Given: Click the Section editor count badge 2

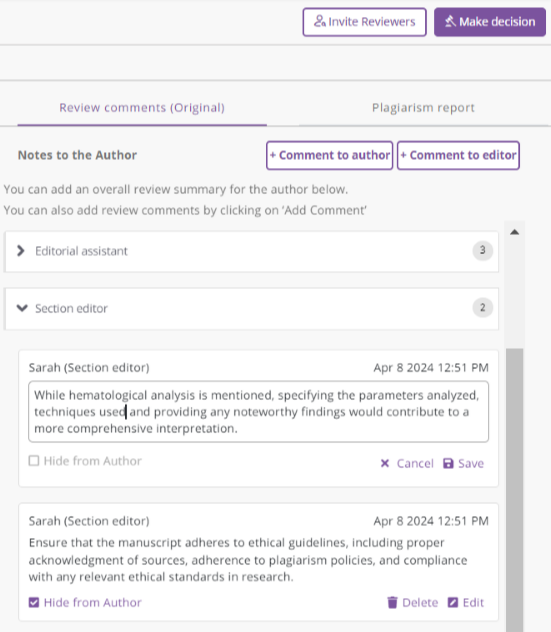Looking at the screenshot, I should click(x=482, y=308).
